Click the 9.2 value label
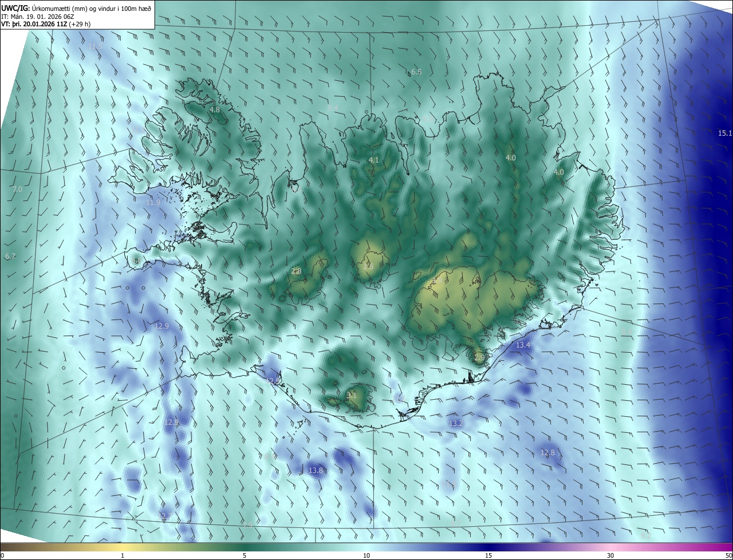 coord(646,536)
